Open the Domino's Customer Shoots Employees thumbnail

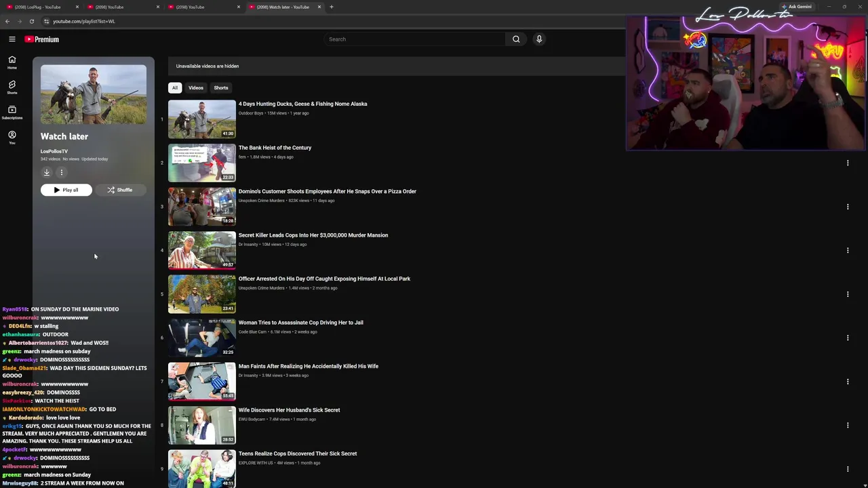[x=202, y=207]
